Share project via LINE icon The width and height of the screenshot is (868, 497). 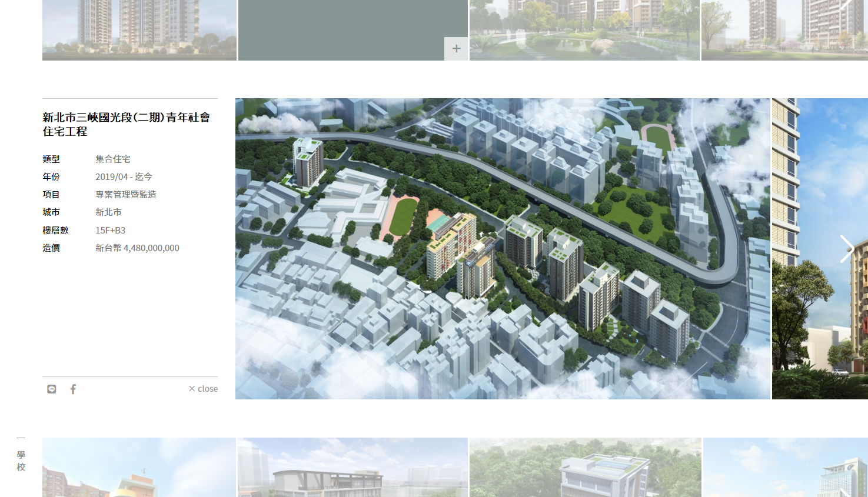coord(52,389)
